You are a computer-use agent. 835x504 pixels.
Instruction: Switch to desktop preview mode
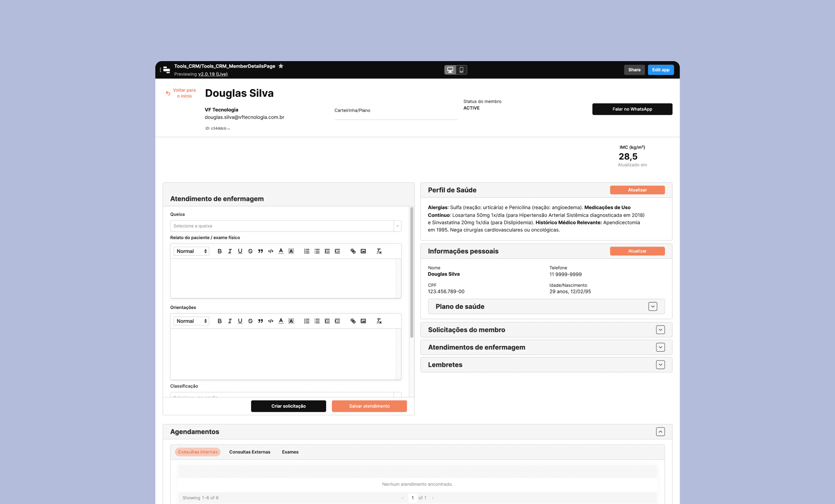point(450,70)
